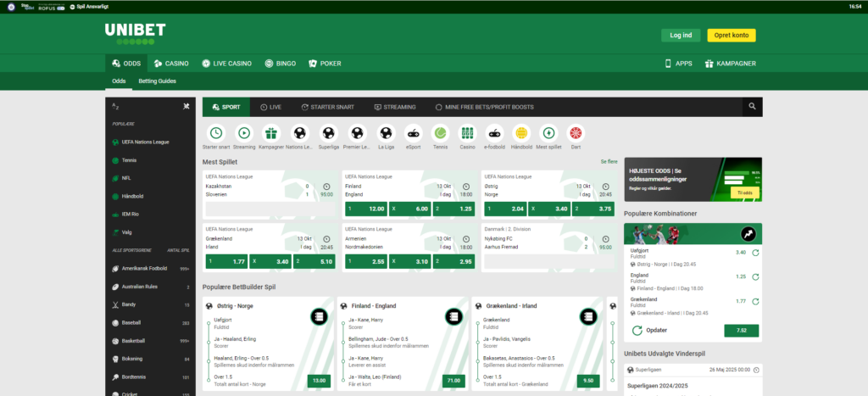Switch to the LIVE tab
This screenshot has width=868, height=396.
(x=270, y=107)
